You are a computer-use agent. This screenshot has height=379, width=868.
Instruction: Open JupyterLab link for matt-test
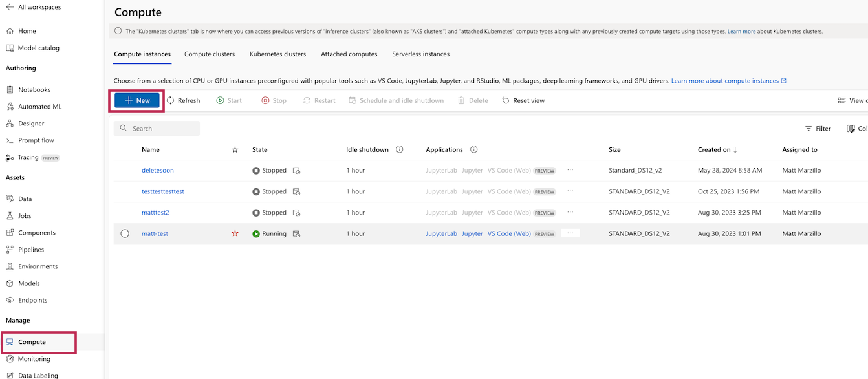click(x=441, y=233)
